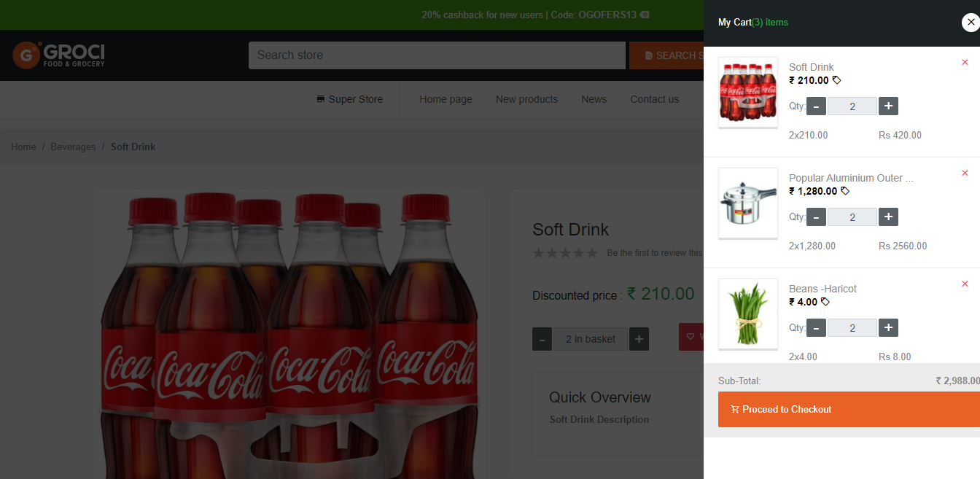The image size is (980, 479).
Task: Decrease Beans -Haricot quantity with the minus button
Action: point(816,327)
